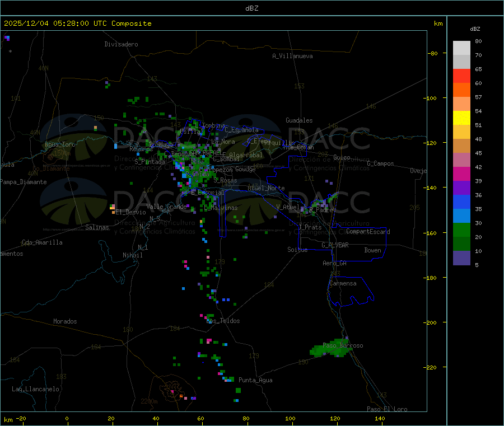Screen dimensions: 504x426
Task: Click the Atuel_Norte map label
Action: click(266, 188)
